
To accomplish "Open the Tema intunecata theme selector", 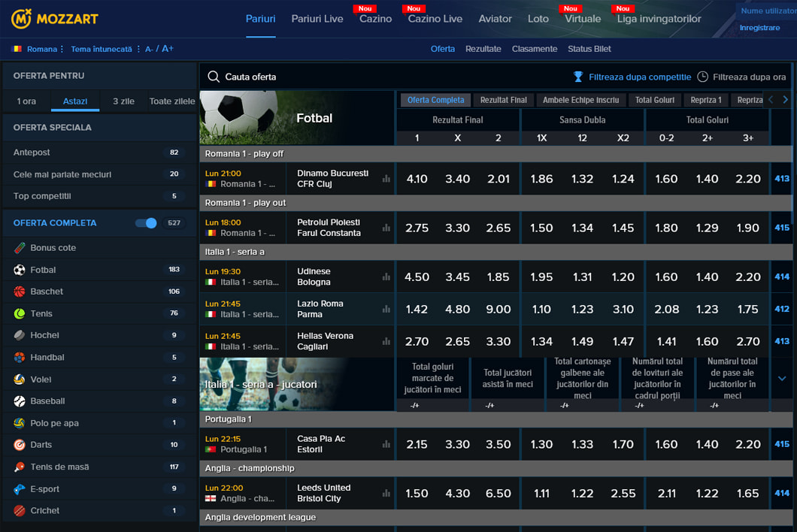I will point(102,49).
